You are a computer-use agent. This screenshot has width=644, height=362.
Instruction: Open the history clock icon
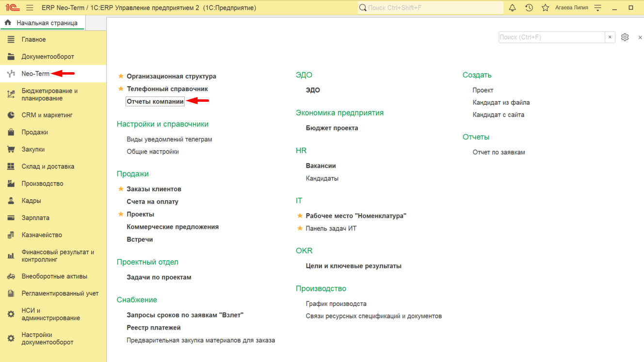[529, 8]
